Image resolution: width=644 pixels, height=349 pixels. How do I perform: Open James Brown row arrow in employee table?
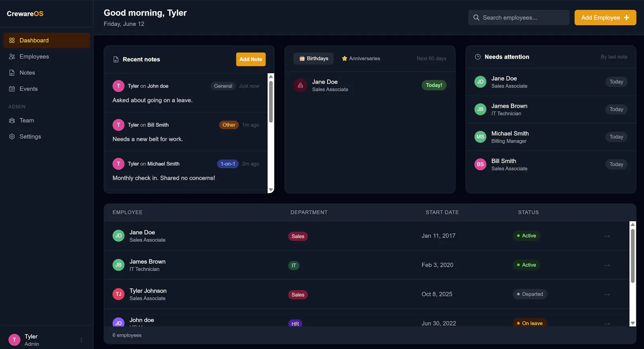pos(607,265)
